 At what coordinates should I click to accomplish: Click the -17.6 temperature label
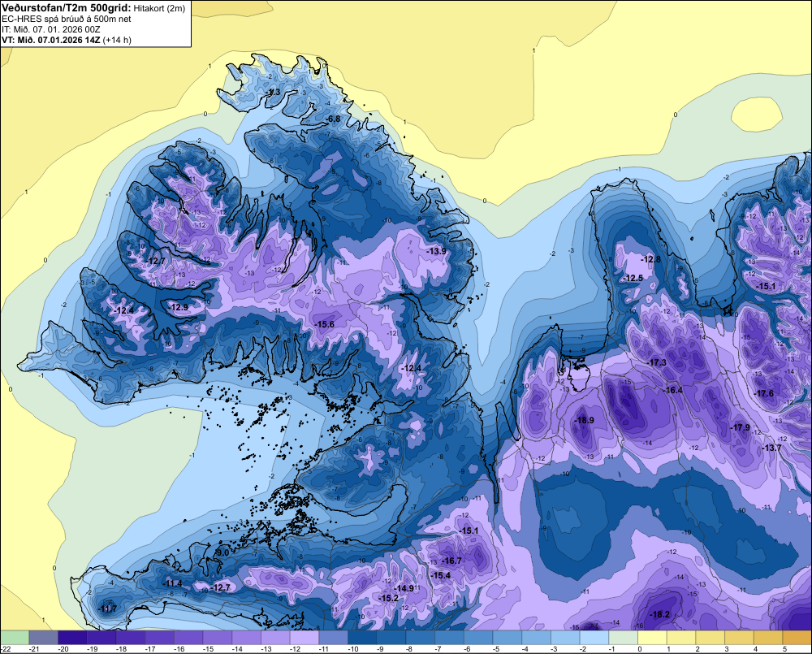click(x=763, y=393)
